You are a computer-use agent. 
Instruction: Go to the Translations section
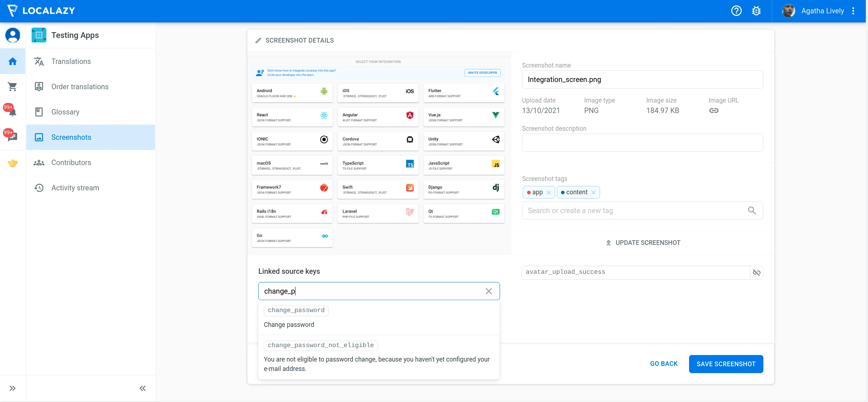[x=71, y=61]
